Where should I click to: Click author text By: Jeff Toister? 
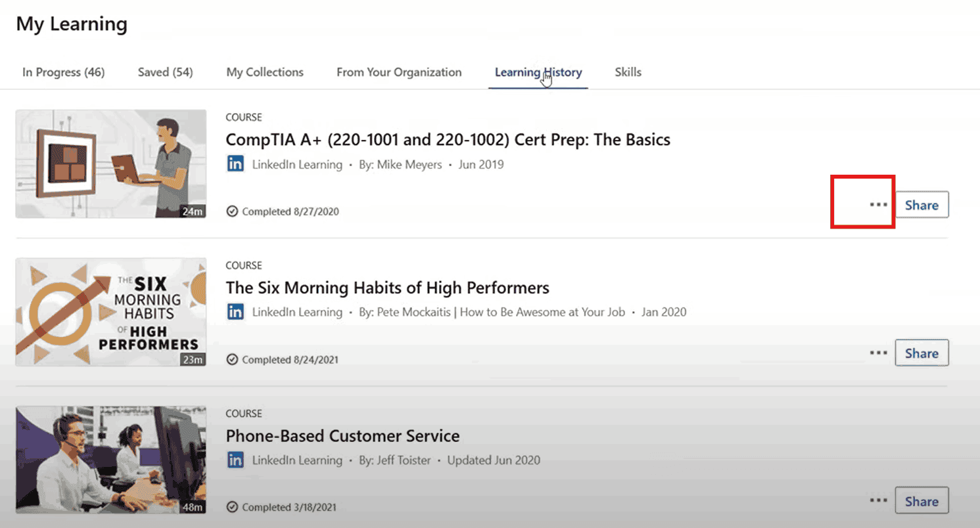point(394,460)
